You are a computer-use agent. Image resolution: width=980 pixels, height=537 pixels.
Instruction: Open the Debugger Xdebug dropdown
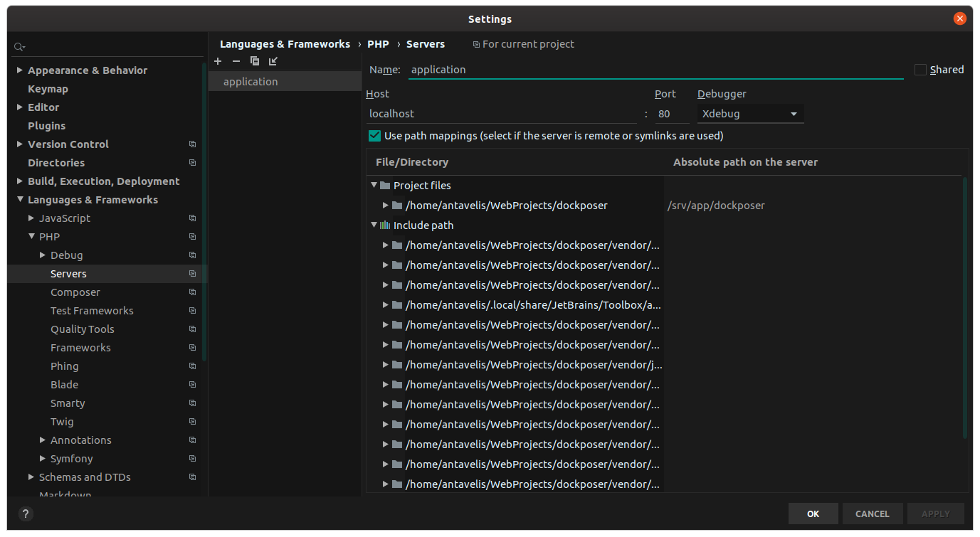pyautogui.click(x=750, y=114)
